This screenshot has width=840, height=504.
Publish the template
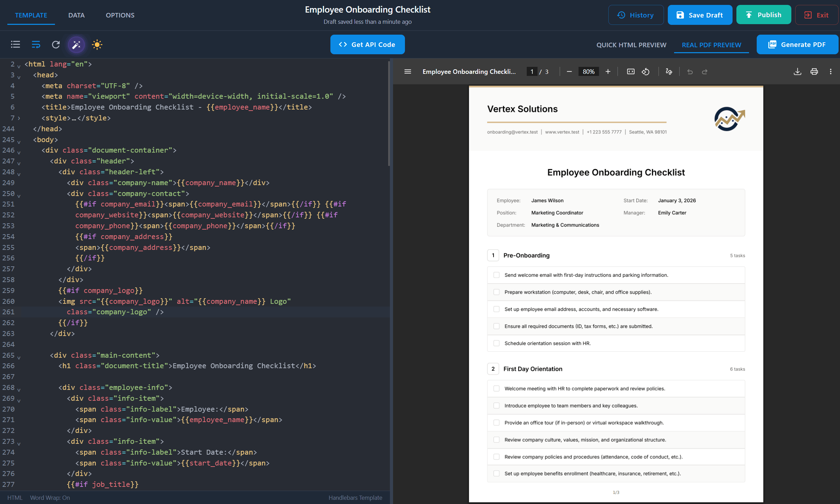pyautogui.click(x=764, y=15)
